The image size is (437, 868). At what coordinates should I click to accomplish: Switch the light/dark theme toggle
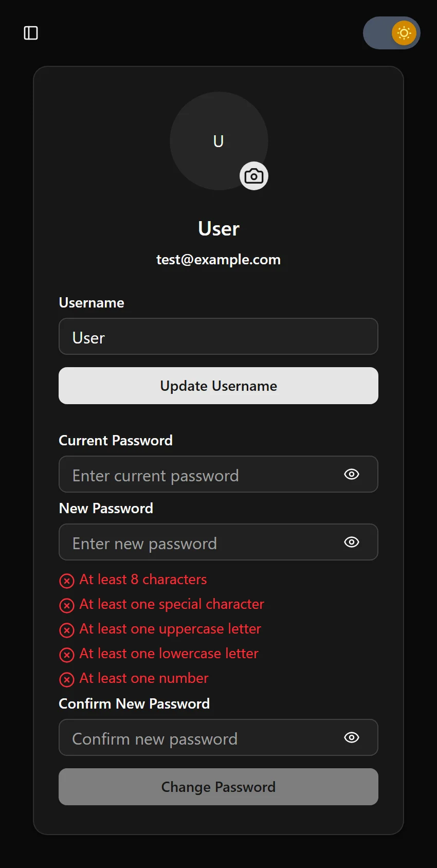pyautogui.click(x=391, y=33)
